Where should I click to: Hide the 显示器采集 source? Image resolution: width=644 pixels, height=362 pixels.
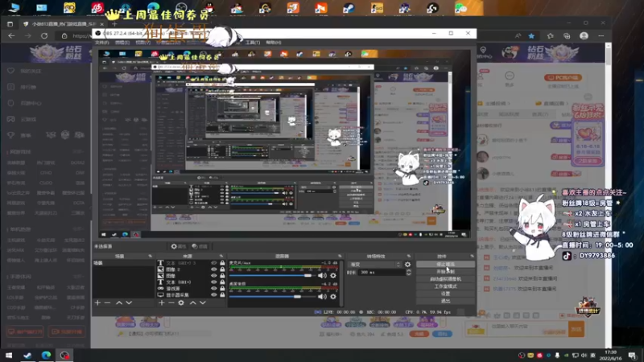click(213, 294)
